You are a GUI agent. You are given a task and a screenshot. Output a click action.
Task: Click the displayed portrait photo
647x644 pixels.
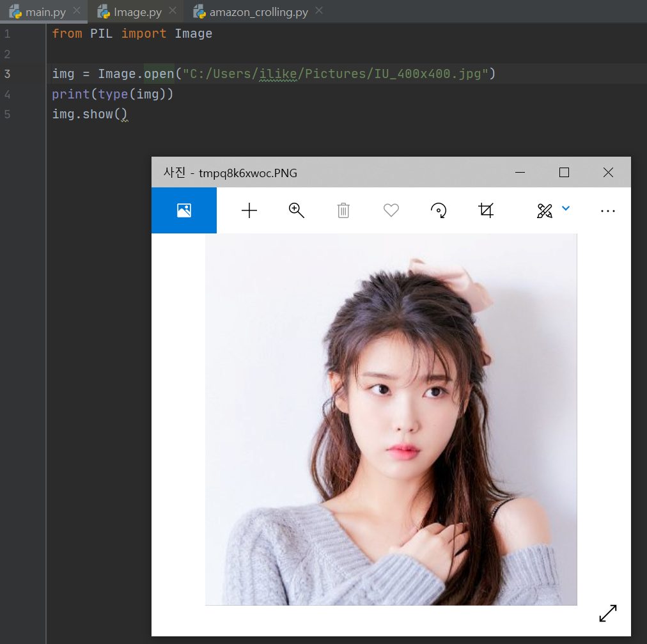tap(391, 419)
